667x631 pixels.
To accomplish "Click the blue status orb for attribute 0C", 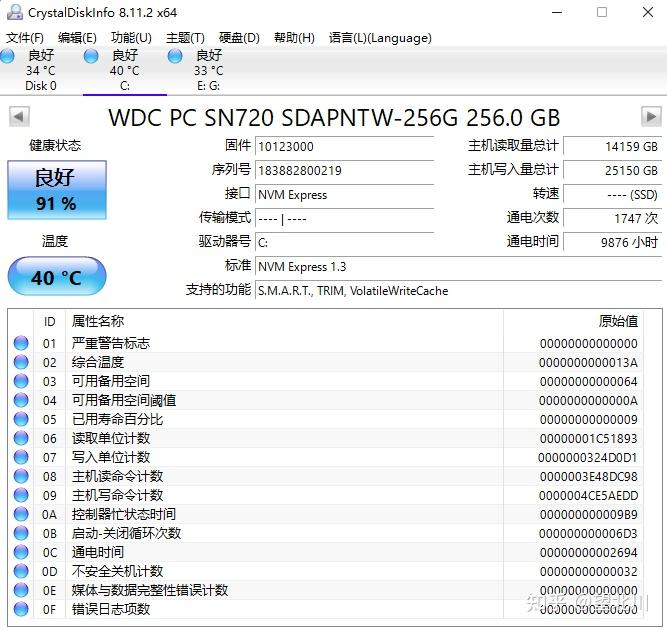I will pos(21,552).
